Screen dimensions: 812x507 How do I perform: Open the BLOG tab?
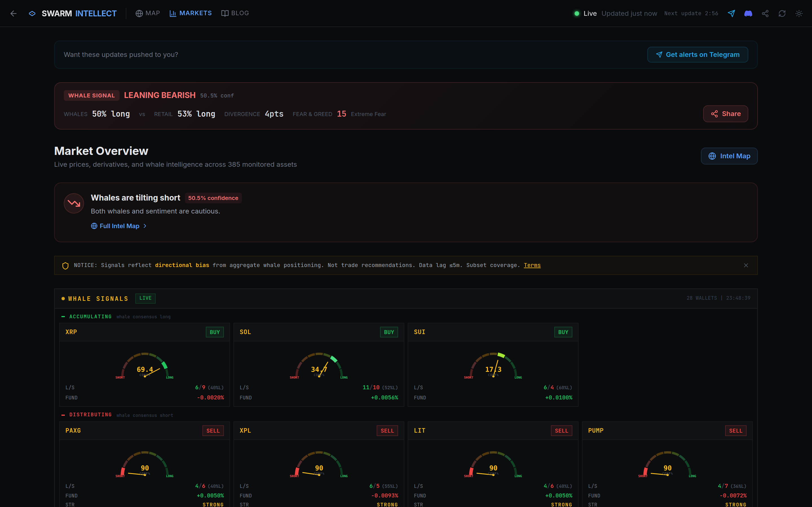235,13
